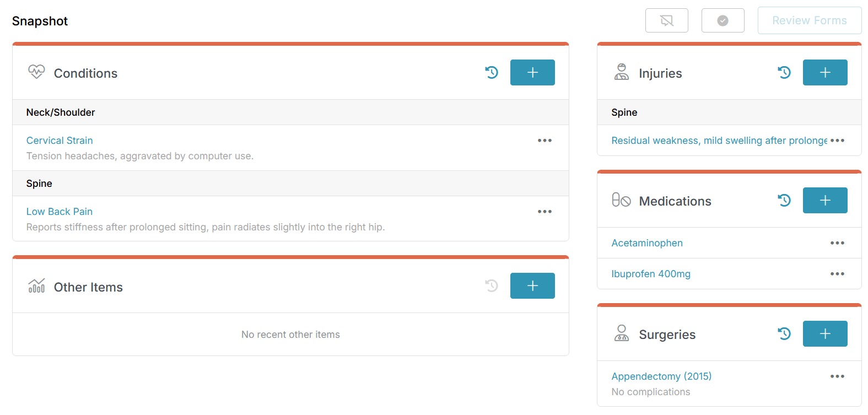Open the Cervical Strain condition link
The image size is (868, 415).
pos(60,141)
